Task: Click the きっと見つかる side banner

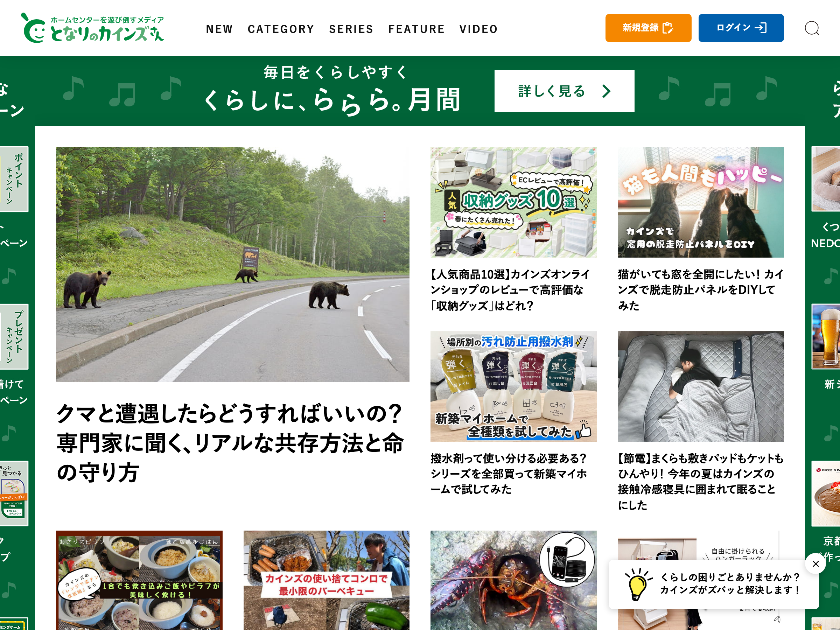Action: point(14,493)
